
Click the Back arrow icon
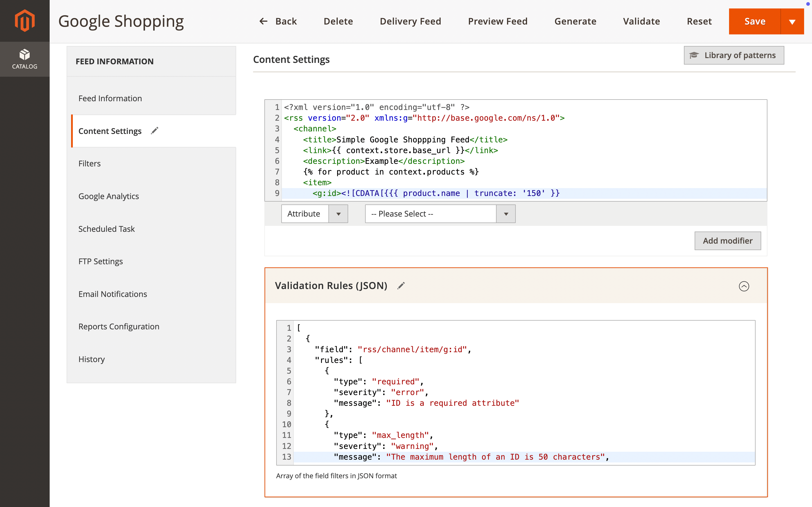[x=264, y=21]
